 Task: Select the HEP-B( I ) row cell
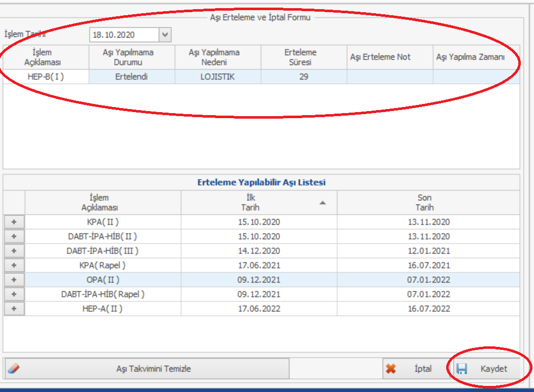[46, 77]
